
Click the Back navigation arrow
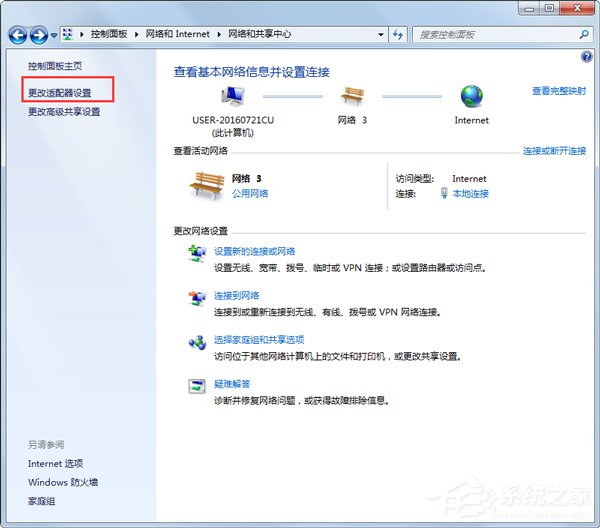pyautogui.click(x=18, y=35)
